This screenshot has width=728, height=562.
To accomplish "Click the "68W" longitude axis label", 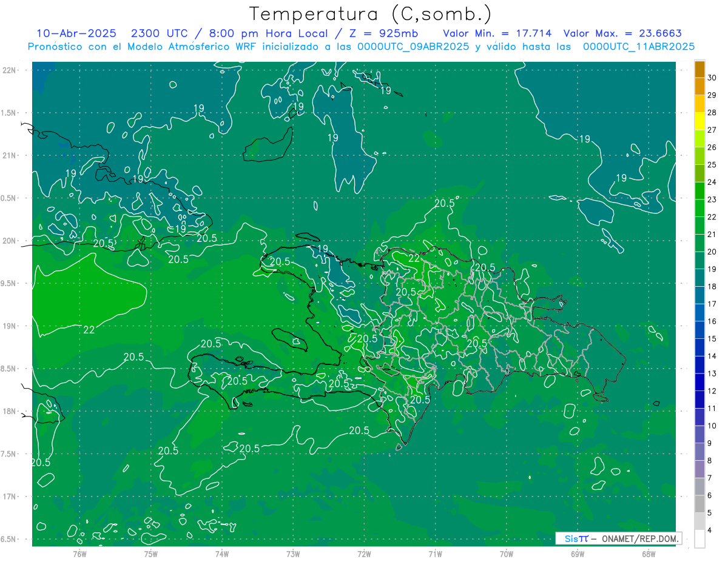I will 649,554.
